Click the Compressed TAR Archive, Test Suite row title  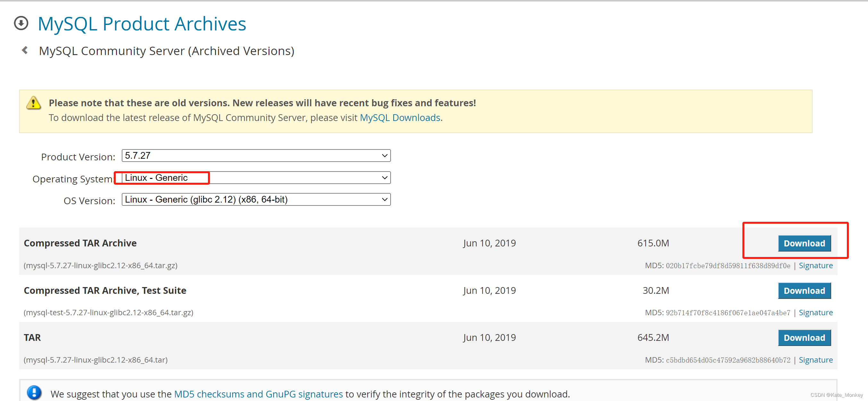point(105,291)
